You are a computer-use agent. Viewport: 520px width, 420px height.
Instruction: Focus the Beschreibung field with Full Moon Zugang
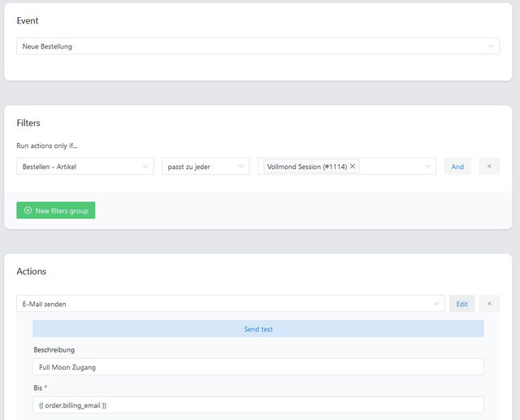click(258, 367)
